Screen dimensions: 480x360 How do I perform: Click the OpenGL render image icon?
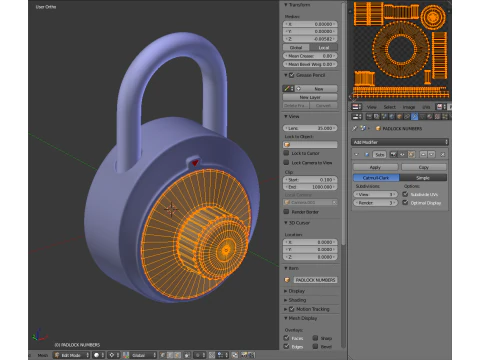point(244,355)
